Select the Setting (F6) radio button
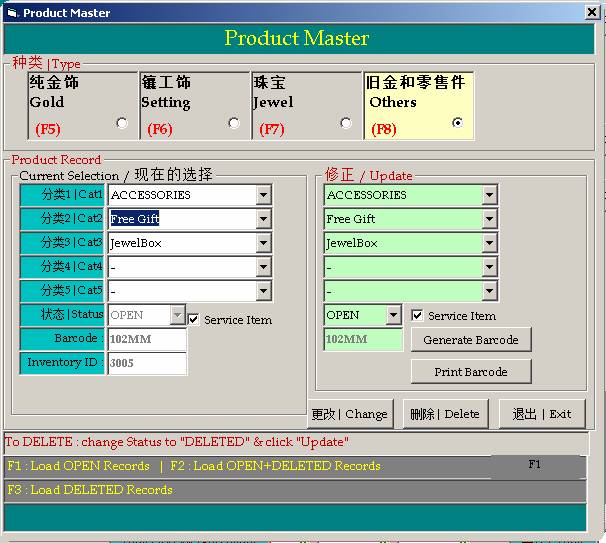Image resolution: width=606 pixels, height=543 pixels. [x=234, y=123]
